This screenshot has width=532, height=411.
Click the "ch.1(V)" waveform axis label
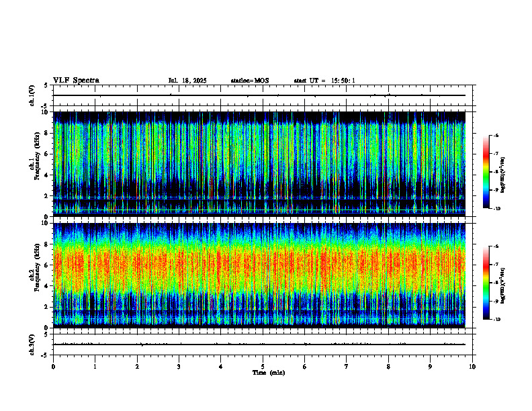coord(32,95)
